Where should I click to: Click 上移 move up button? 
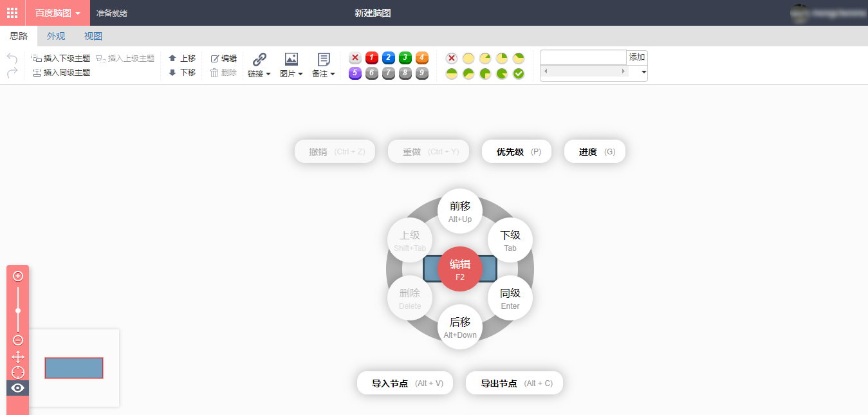pyautogui.click(x=182, y=59)
